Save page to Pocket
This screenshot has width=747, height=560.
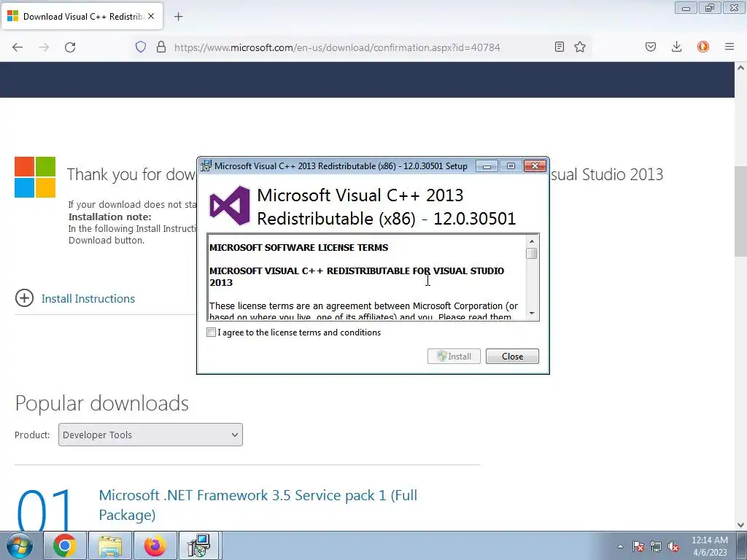pyautogui.click(x=651, y=47)
